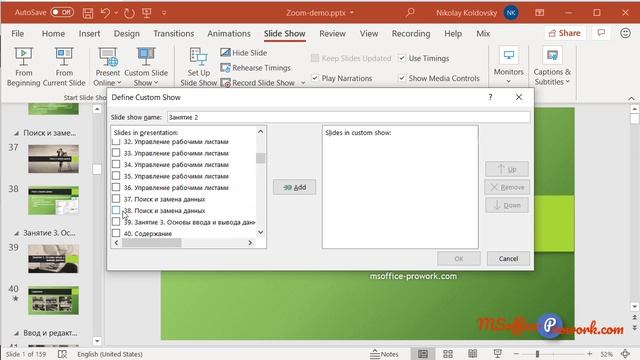Open Custom Slide Show menu
Viewport: 640px width, 360px height.
click(146, 67)
